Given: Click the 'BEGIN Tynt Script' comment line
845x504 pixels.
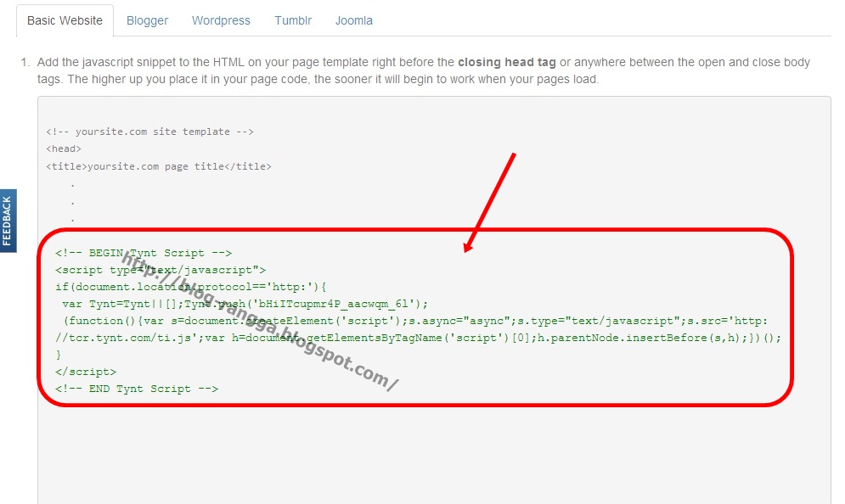Looking at the screenshot, I should (x=144, y=253).
